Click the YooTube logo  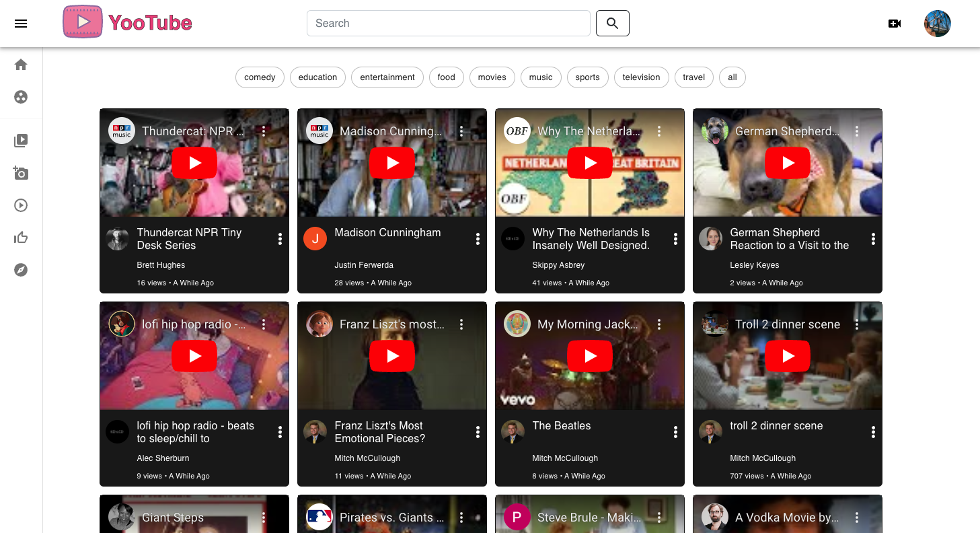click(128, 22)
